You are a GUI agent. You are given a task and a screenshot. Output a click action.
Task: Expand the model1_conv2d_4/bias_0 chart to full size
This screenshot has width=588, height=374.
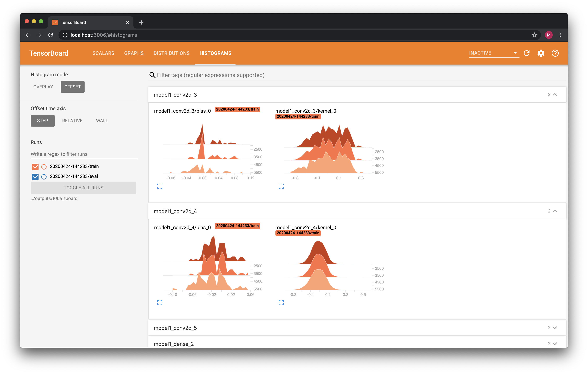[x=160, y=303]
